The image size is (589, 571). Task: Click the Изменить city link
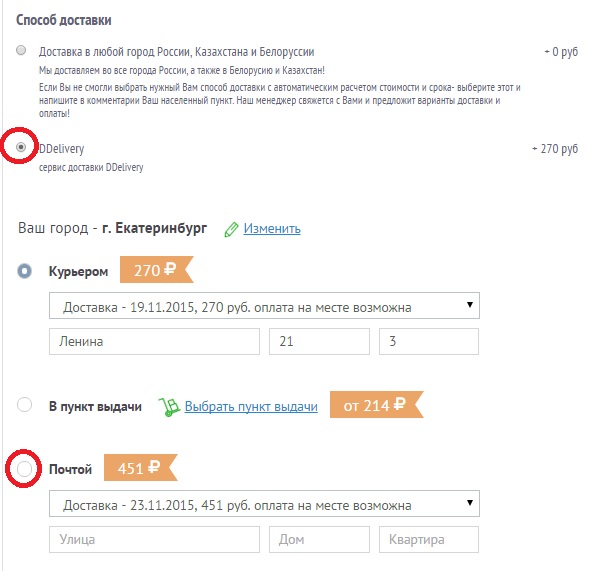point(272,228)
